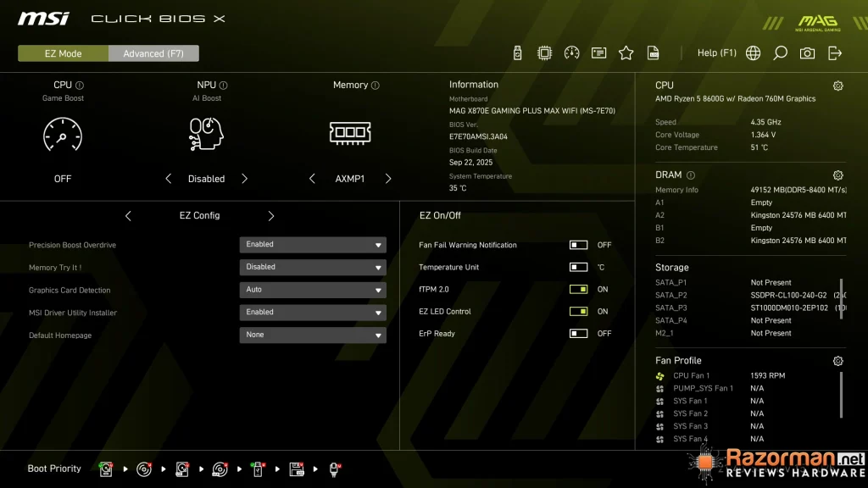Open the Favorites star icon

click(x=626, y=53)
